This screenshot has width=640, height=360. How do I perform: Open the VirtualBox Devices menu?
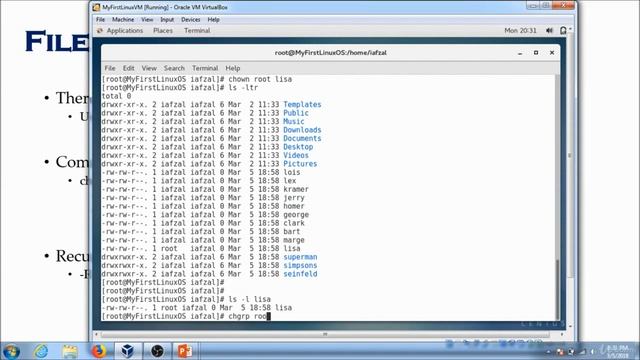(191, 20)
